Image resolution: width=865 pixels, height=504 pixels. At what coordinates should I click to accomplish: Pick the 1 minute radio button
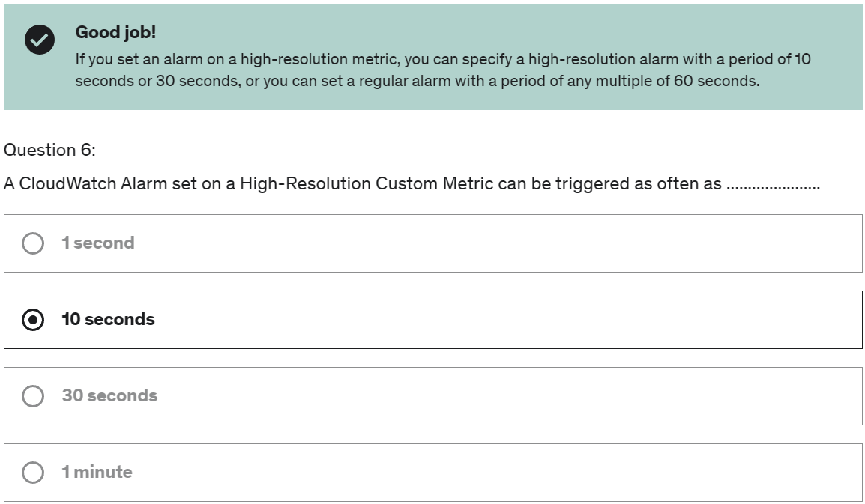tap(33, 472)
